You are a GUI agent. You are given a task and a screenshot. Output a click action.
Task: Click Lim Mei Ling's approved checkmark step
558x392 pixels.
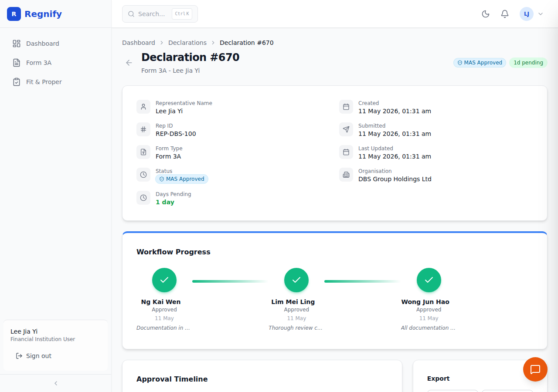click(296, 280)
